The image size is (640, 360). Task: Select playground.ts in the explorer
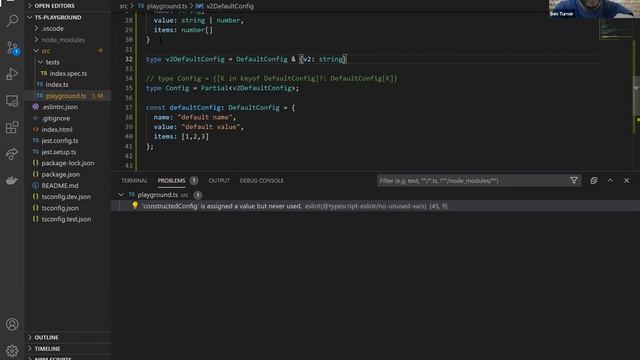(x=66, y=96)
